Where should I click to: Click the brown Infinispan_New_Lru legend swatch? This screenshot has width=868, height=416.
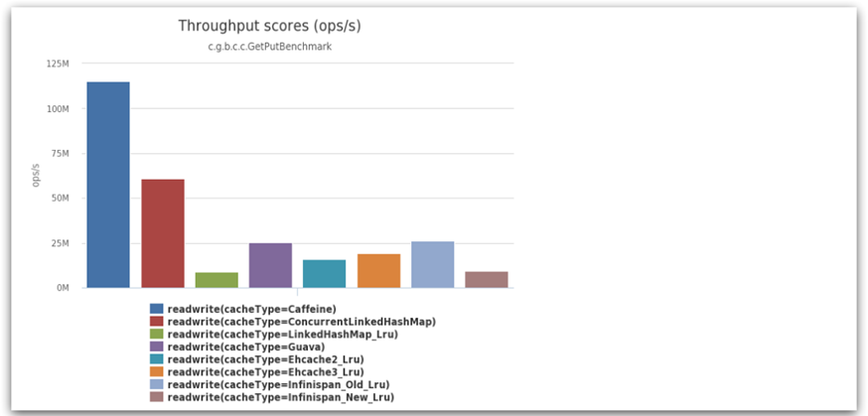pyautogui.click(x=157, y=397)
